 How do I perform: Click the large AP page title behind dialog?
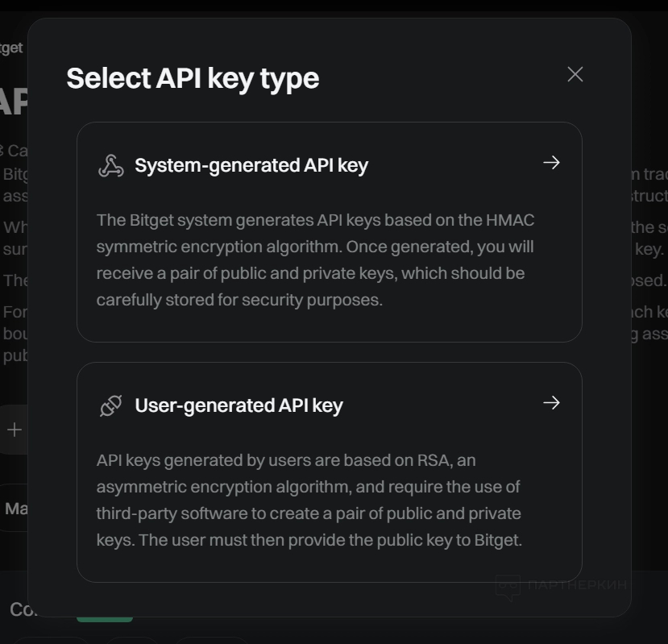[x=14, y=102]
